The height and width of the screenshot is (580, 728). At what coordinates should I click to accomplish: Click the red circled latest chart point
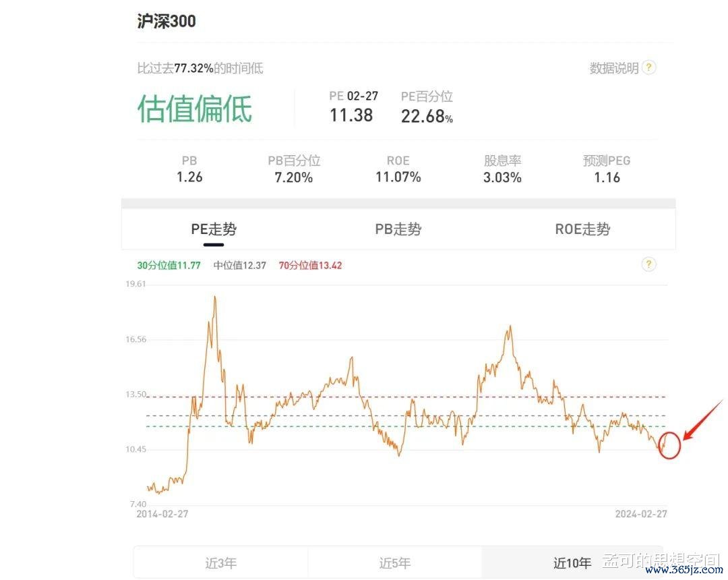pyautogui.click(x=668, y=446)
